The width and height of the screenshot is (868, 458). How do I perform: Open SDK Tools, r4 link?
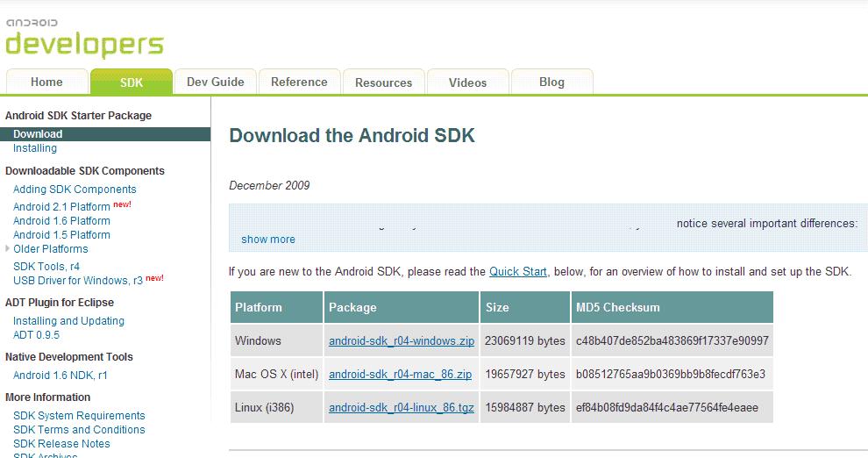pos(46,267)
